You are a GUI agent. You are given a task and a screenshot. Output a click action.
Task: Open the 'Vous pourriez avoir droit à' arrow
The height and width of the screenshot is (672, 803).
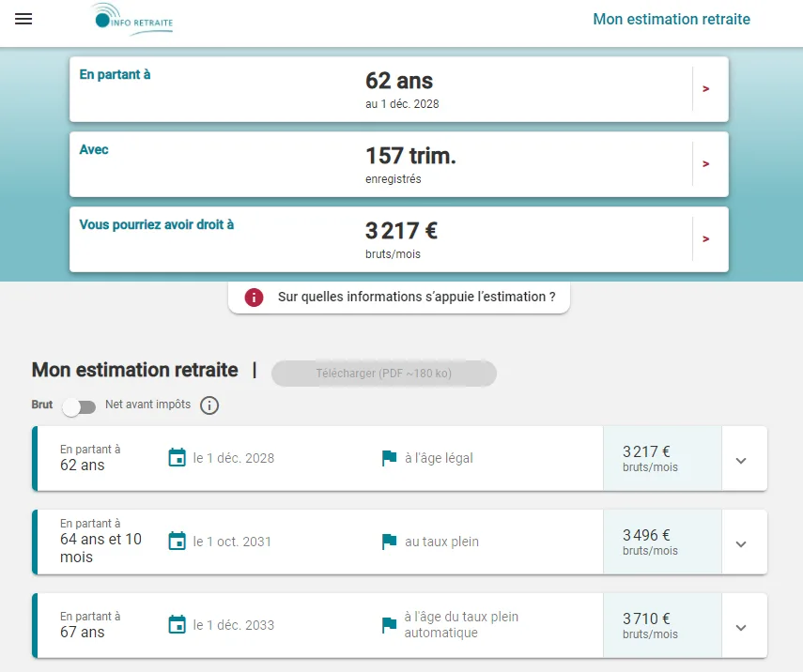point(705,239)
